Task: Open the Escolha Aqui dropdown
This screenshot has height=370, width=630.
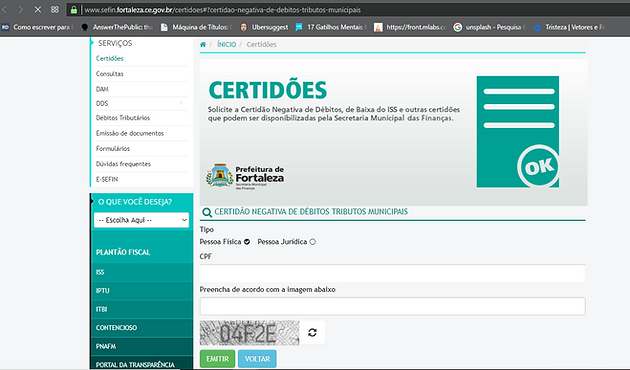Action: (x=141, y=220)
